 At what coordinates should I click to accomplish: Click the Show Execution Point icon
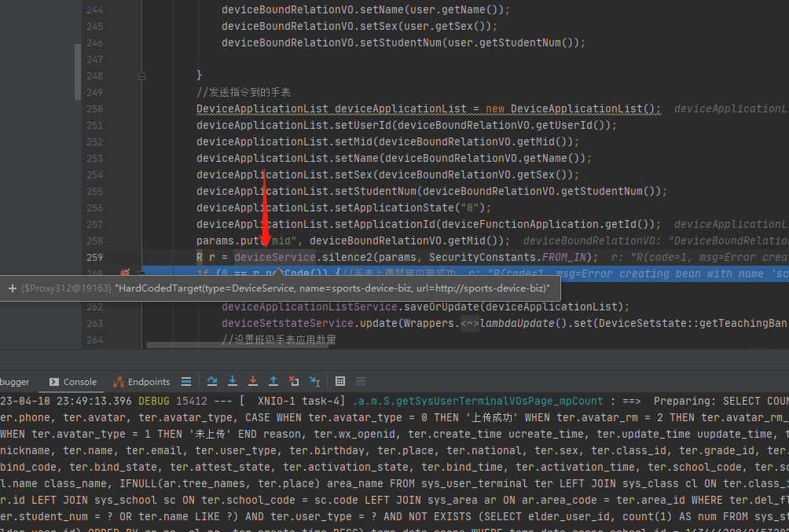point(186,382)
